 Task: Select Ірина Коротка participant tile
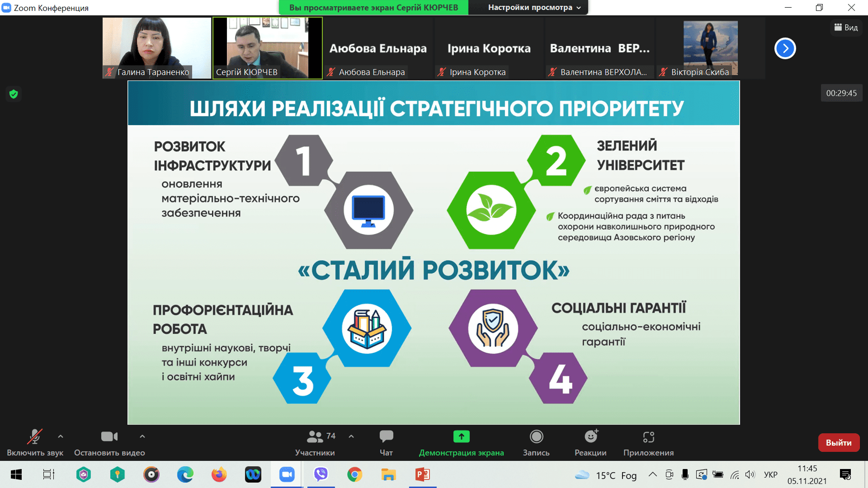point(489,48)
